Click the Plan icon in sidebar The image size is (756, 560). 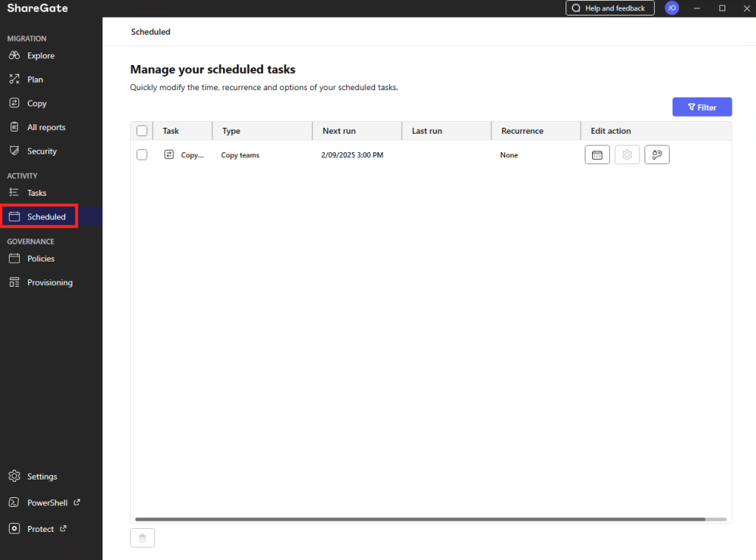click(15, 79)
